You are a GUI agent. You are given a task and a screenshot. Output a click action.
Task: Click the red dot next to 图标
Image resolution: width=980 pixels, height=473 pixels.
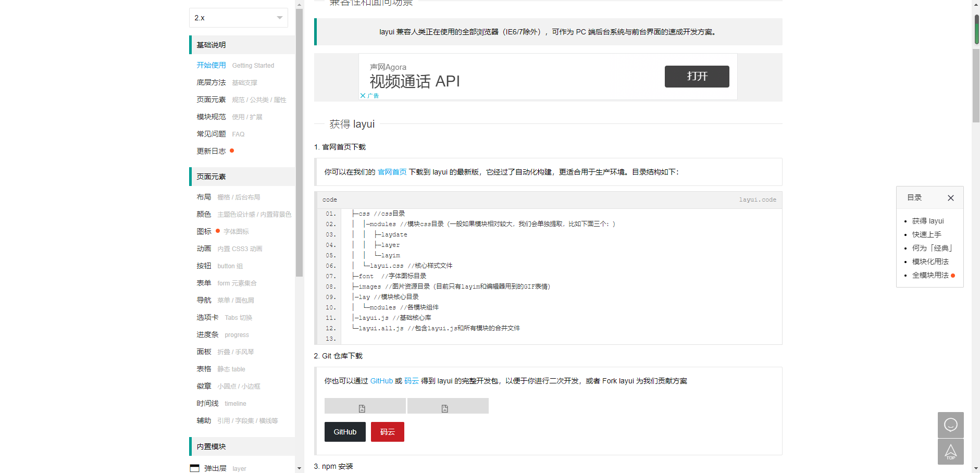point(218,231)
